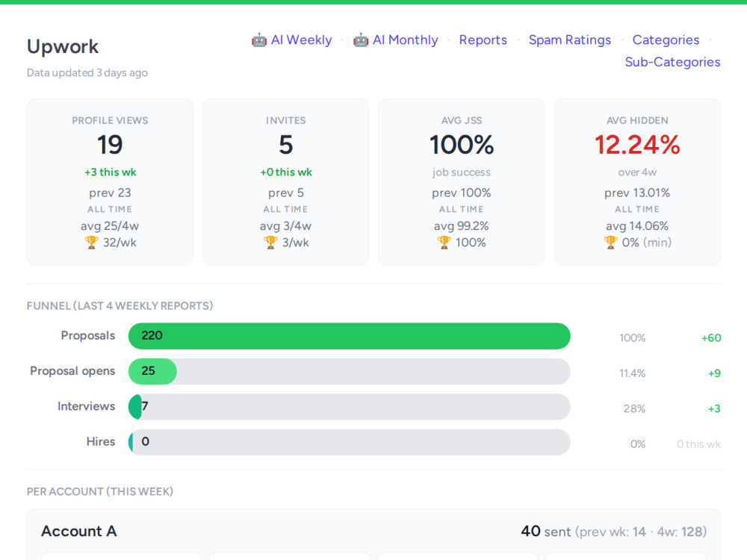Click the trophy icon next to 3/wk
Viewport: 747px width, 560px height.
pyautogui.click(x=270, y=243)
